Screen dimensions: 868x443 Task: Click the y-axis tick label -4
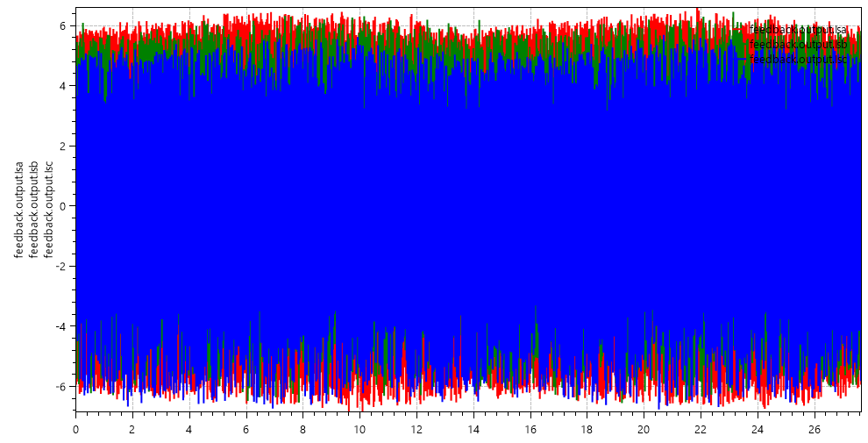[60, 326]
